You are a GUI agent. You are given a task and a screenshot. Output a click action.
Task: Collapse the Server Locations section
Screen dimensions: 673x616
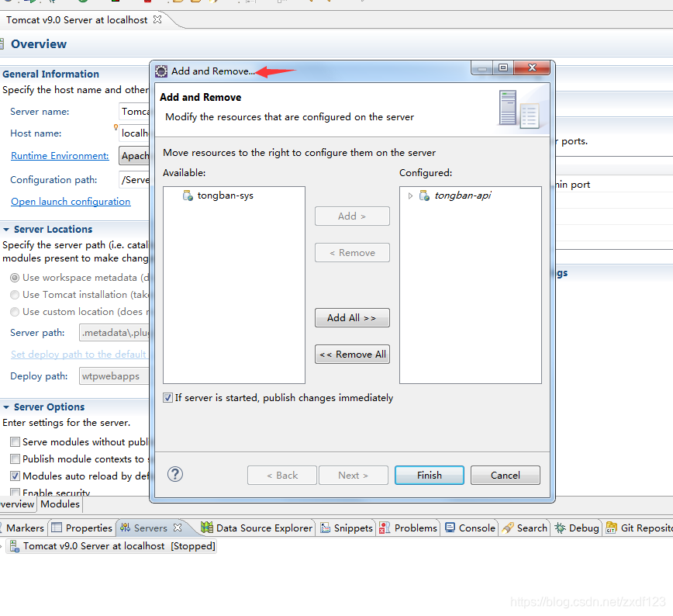[x=8, y=229]
